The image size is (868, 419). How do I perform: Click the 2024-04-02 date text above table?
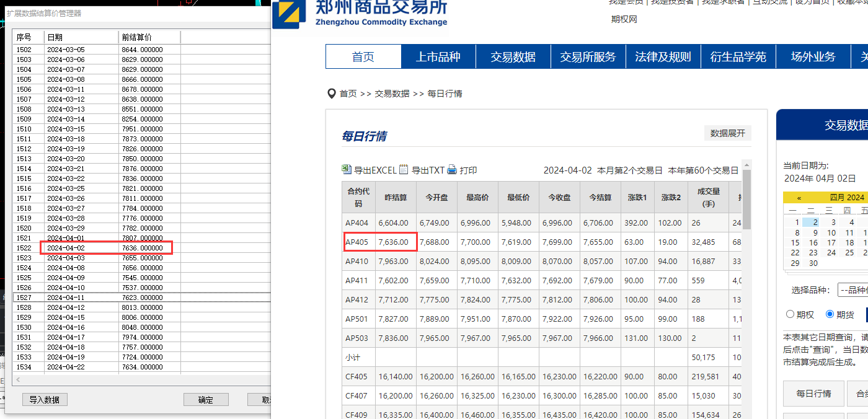567,170
